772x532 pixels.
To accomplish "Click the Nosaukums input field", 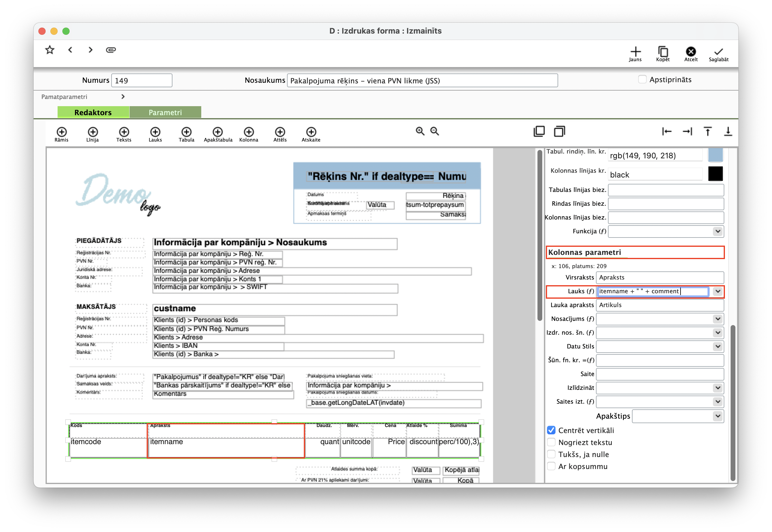I will [x=422, y=80].
